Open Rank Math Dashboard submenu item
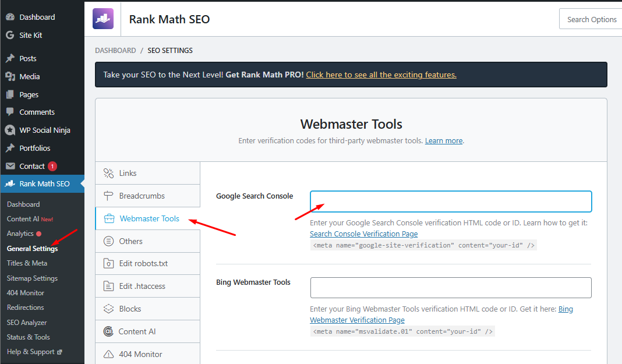 click(23, 204)
